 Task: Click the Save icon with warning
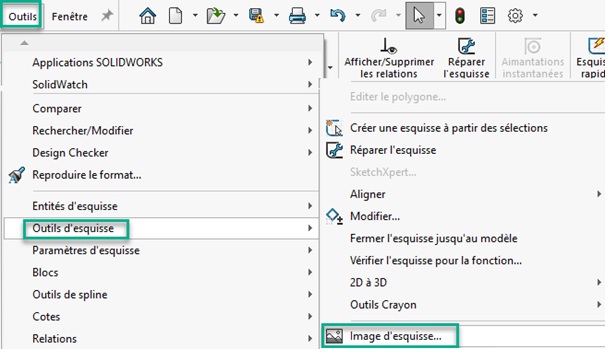pos(257,16)
